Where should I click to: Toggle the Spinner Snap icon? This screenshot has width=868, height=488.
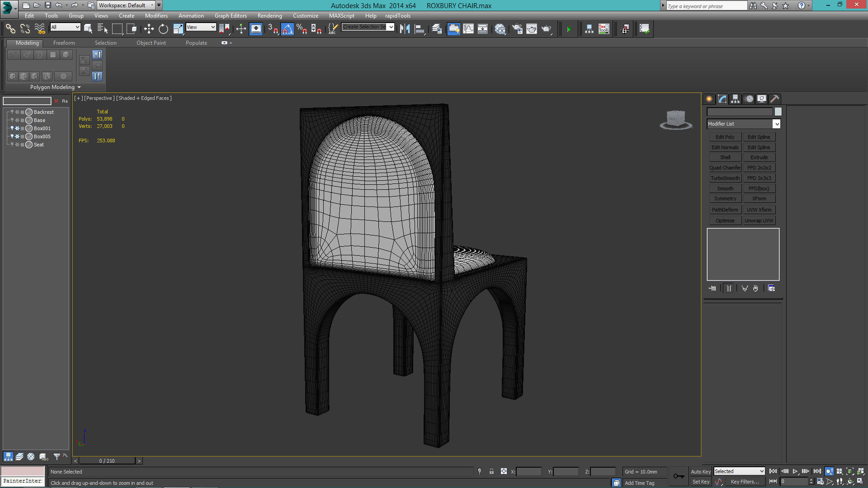pyautogui.click(x=316, y=29)
